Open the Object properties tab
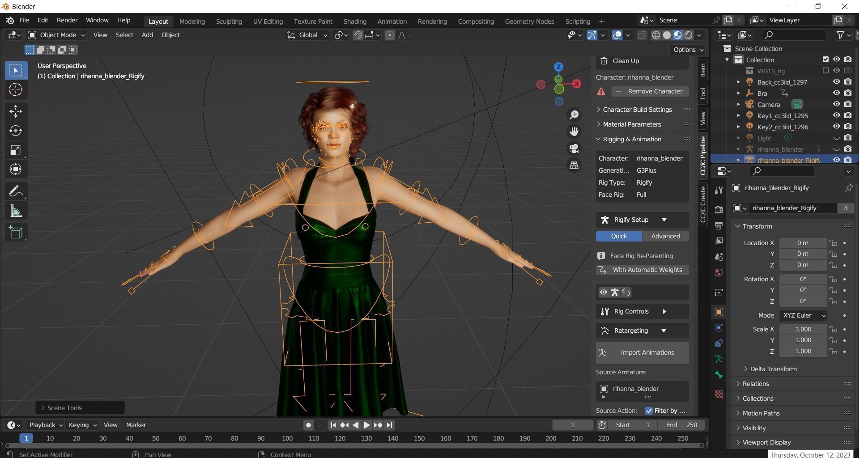The image size is (868, 458). point(719,312)
